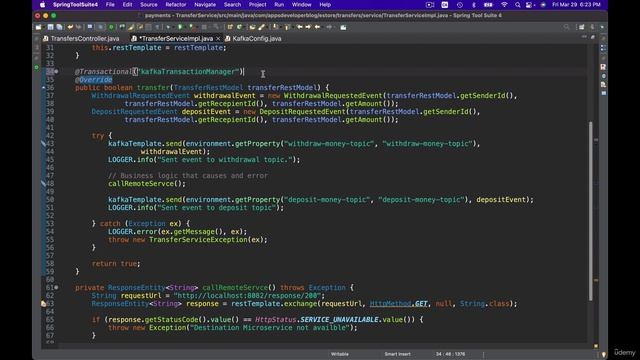Close the TransferServiceImpl.java tab
Screen dimensions: 640x360
218,38
